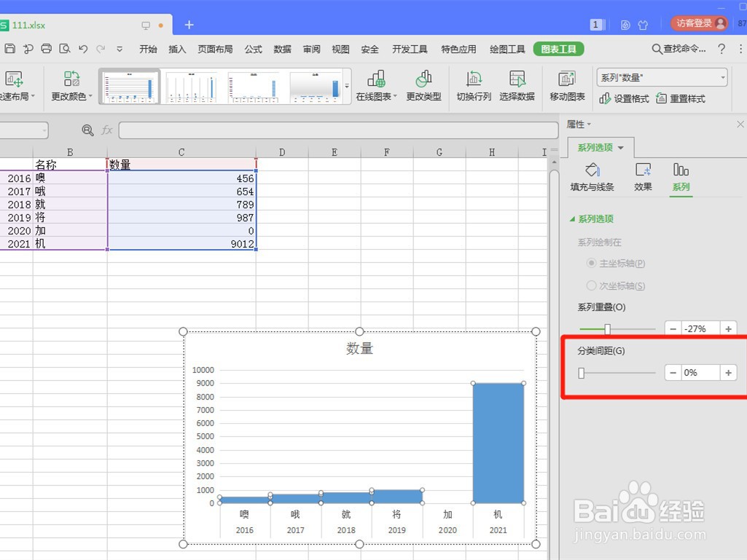Viewport: 747px width, 560px height.
Task: Click the 访客登录 login button
Action: pyautogui.click(x=700, y=23)
